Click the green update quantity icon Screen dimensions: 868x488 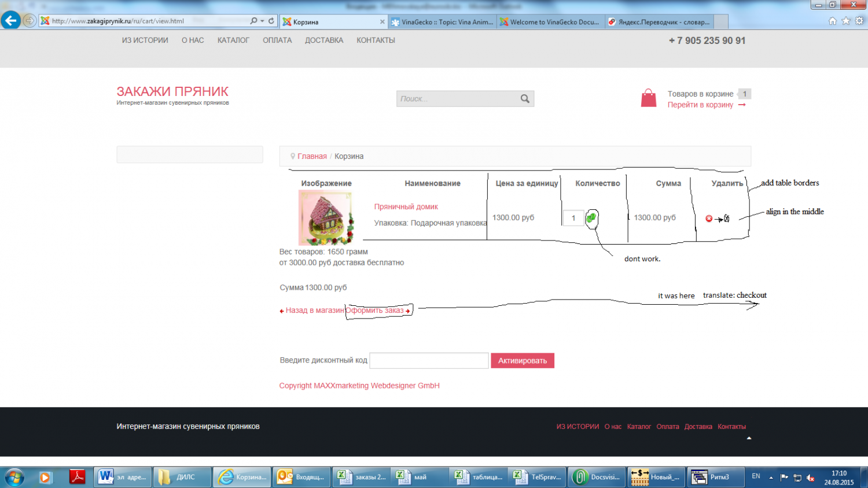pos(591,218)
